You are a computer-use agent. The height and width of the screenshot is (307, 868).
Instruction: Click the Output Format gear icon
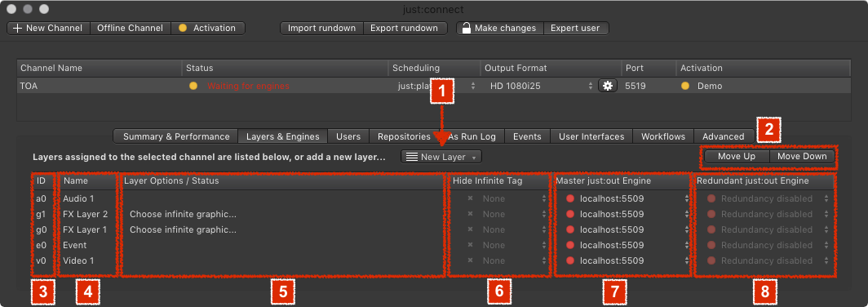[x=608, y=86]
